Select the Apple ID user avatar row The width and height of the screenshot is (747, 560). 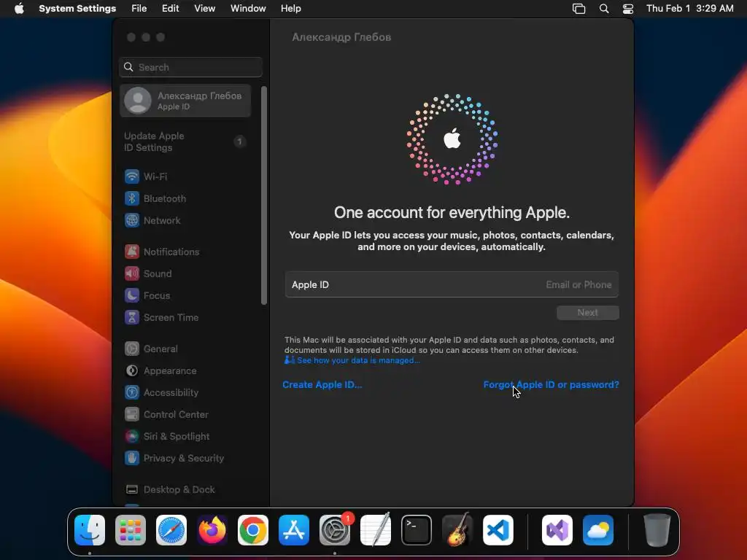tap(185, 101)
